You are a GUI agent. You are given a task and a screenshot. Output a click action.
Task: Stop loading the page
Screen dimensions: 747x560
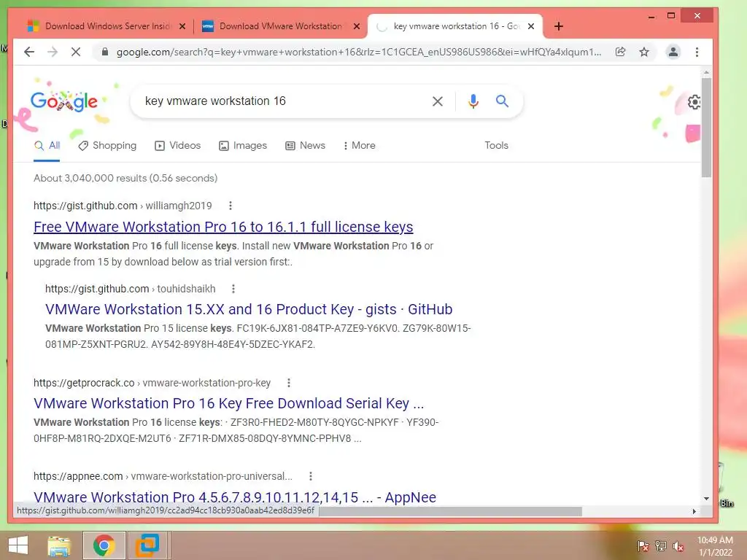[76, 52]
